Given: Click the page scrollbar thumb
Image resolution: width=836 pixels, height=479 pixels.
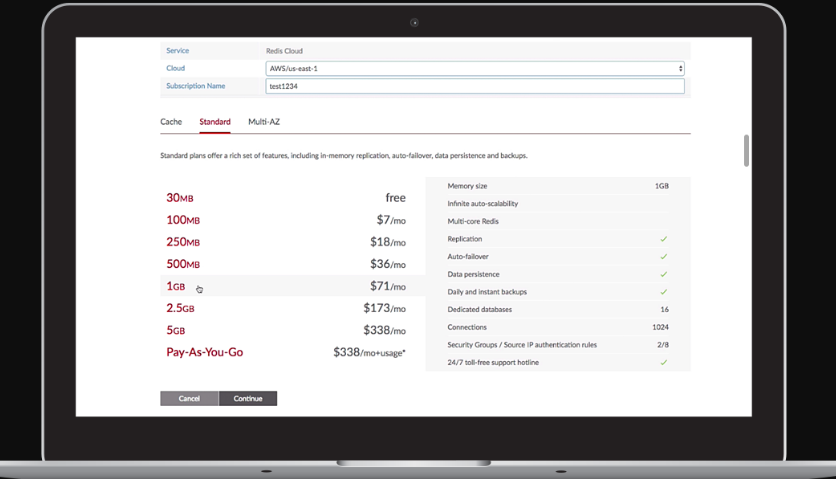Looking at the screenshot, I should pos(746,150).
